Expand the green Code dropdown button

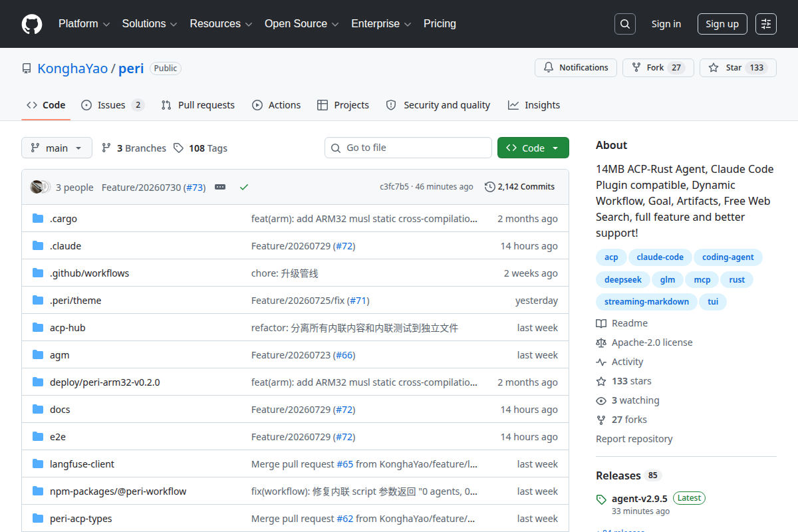(x=533, y=148)
